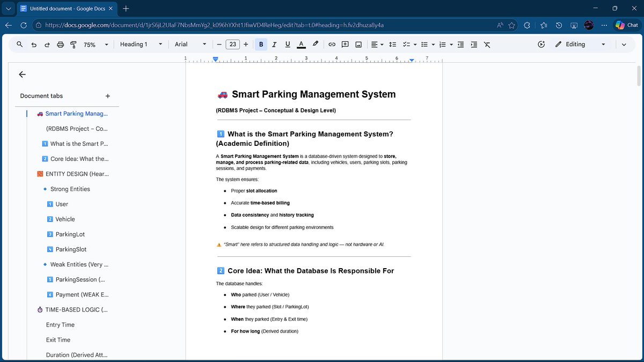The width and height of the screenshot is (644, 362).
Task: Refresh the page
Action: tap(24, 25)
